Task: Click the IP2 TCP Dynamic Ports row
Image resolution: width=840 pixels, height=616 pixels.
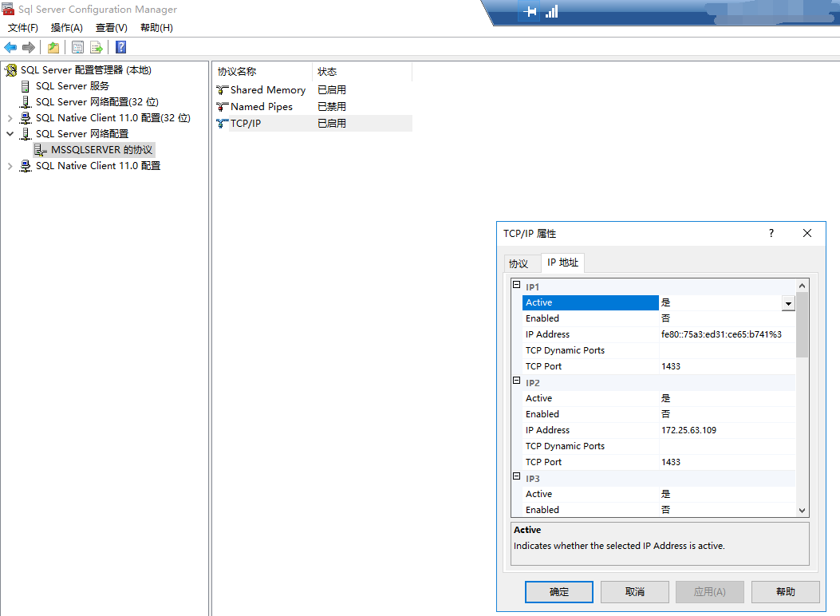Action: pyautogui.click(x=659, y=446)
